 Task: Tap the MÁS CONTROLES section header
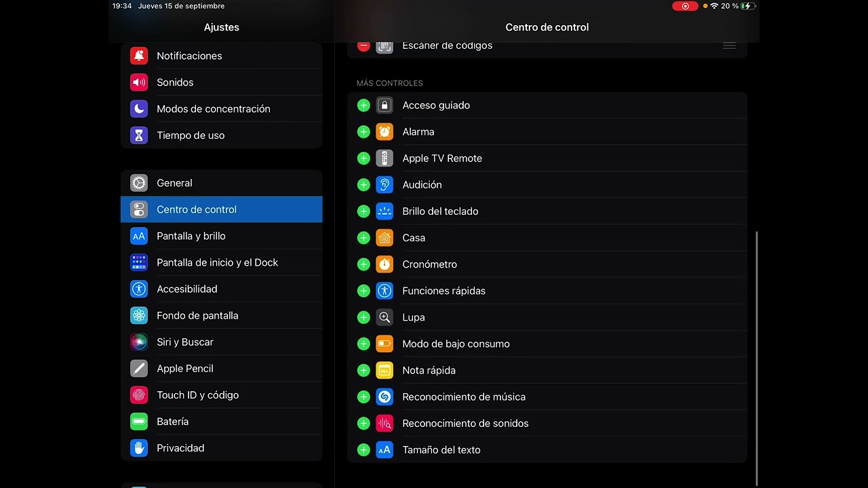389,83
